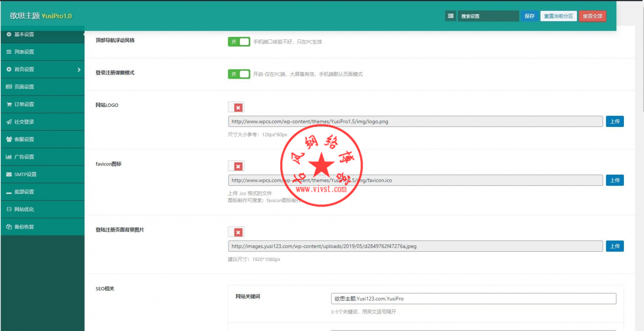Open the 订单设置 section
This screenshot has height=331, width=644.
click(x=42, y=104)
